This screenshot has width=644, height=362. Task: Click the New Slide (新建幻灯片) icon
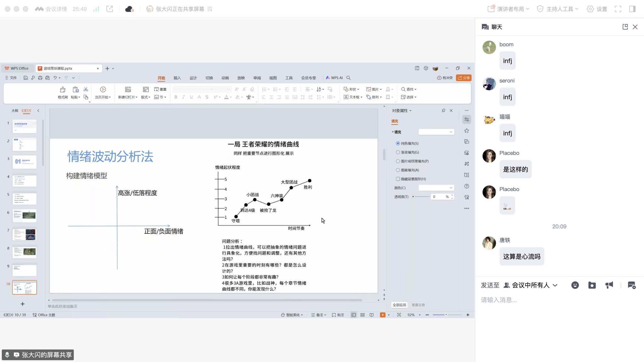coord(128,90)
